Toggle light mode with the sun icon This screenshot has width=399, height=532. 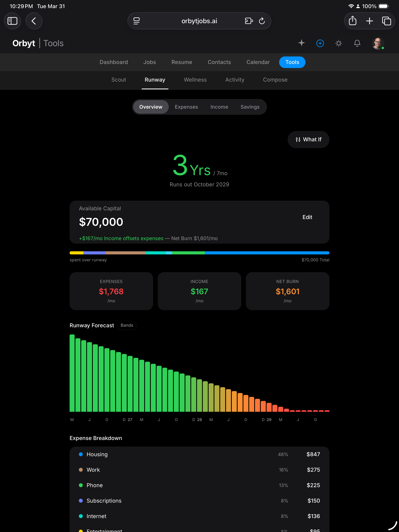(x=338, y=43)
